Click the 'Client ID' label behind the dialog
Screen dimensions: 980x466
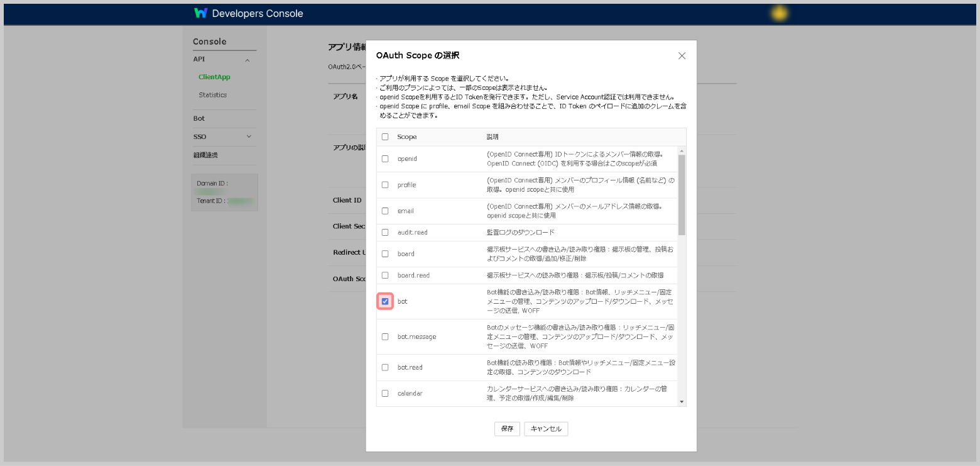pyautogui.click(x=347, y=200)
